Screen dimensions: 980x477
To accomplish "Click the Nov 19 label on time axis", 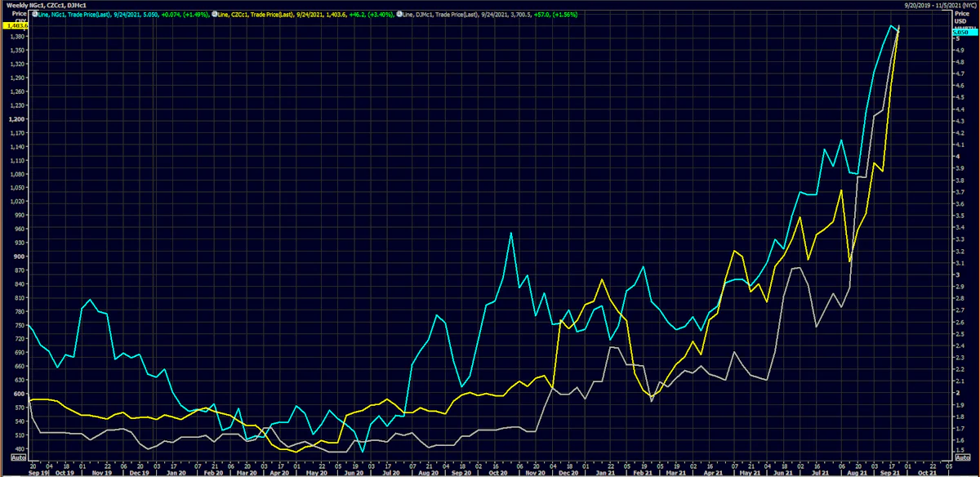I will [x=102, y=472].
